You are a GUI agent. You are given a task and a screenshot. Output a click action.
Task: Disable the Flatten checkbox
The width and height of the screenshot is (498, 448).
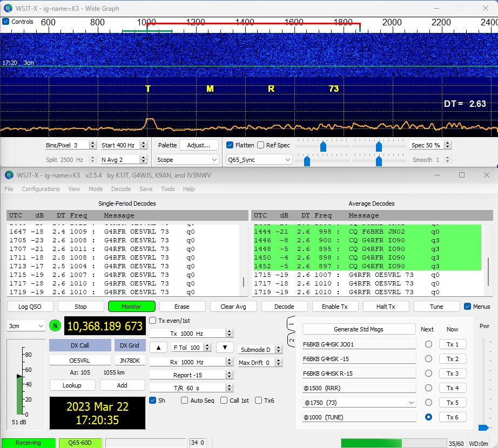pyautogui.click(x=230, y=145)
